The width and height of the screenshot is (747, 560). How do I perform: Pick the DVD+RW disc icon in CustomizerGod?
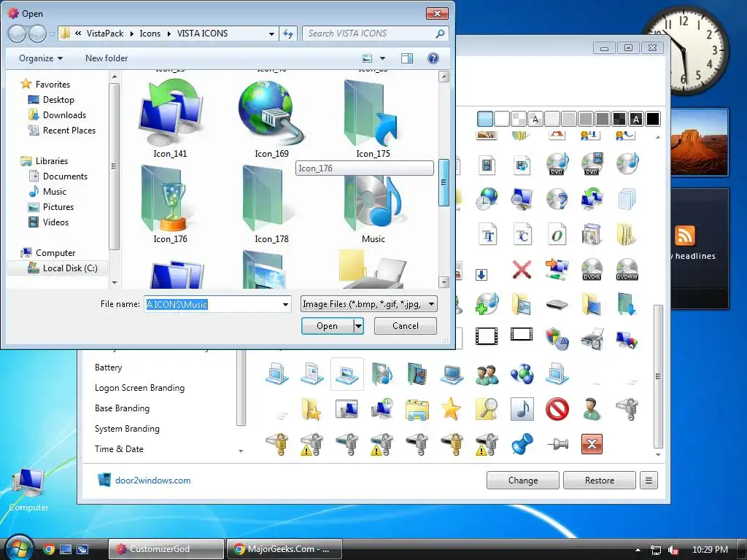click(x=627, y=269)
